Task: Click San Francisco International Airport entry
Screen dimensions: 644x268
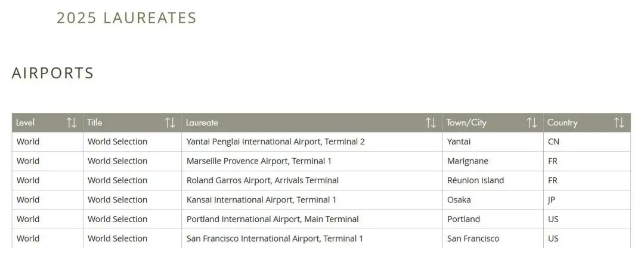Action: coord(275,239)
